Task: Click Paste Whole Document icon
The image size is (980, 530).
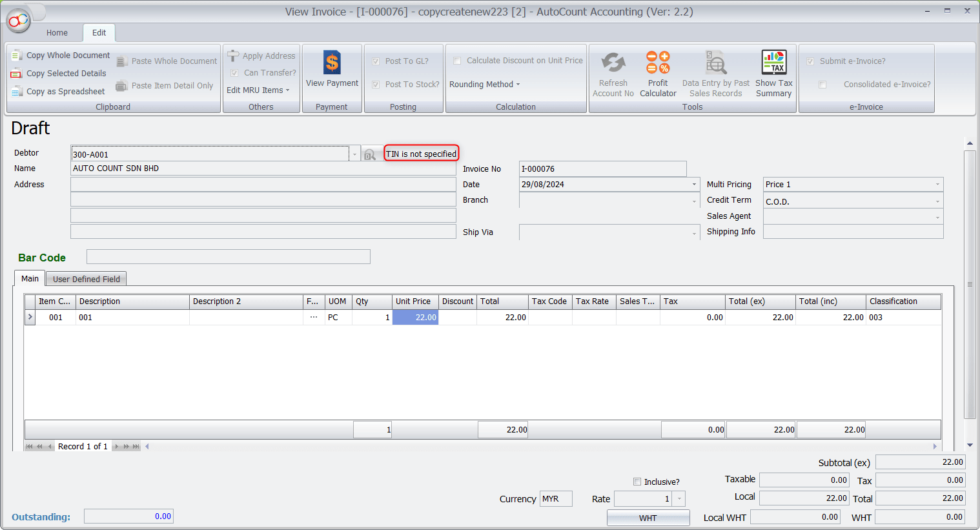Action: [122, 61]
